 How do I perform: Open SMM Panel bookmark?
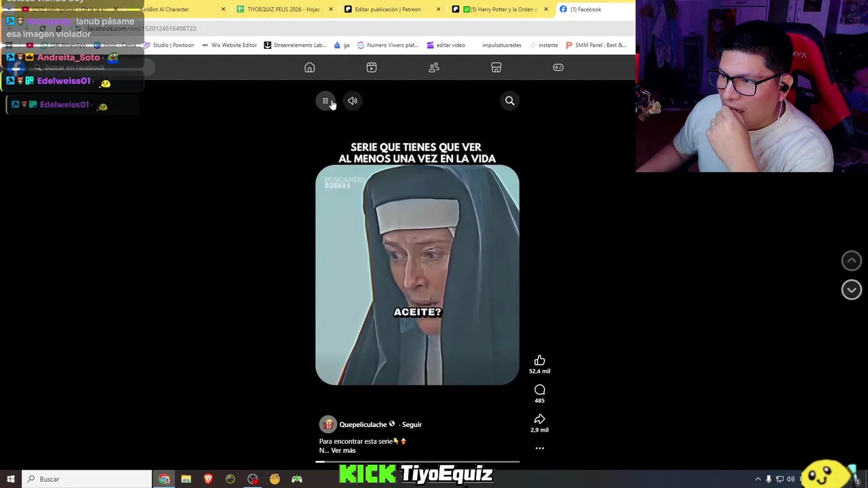pyautogui.click(x=595, y=45)
